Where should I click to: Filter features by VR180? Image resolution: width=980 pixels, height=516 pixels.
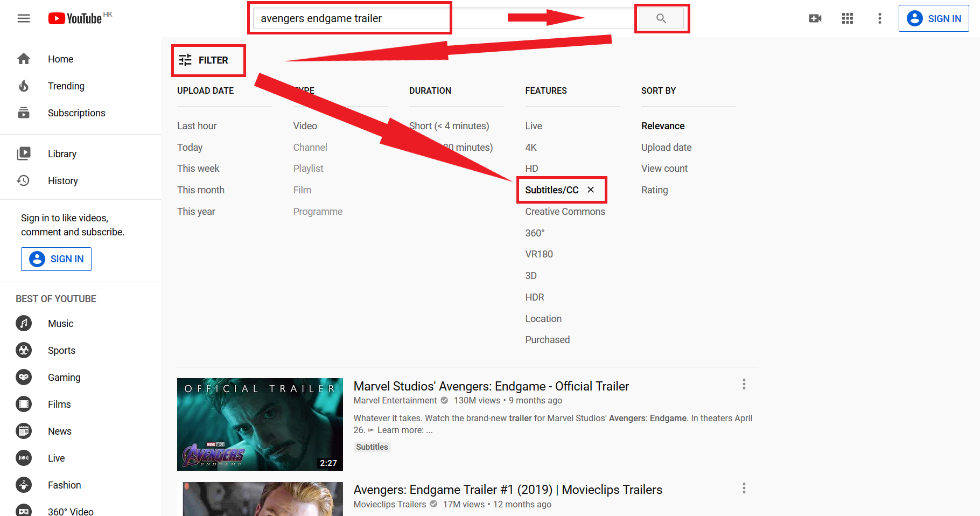[539, 254]
